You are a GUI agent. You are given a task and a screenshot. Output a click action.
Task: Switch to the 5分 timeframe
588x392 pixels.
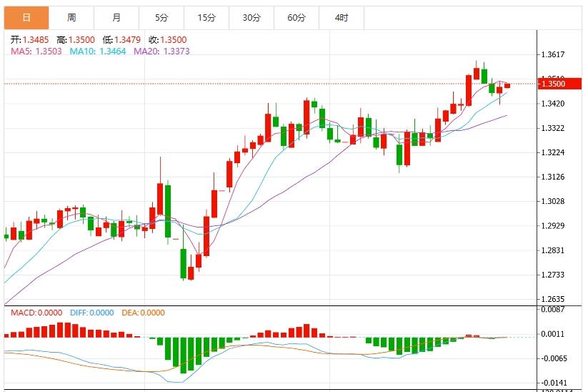coord(161,17)
